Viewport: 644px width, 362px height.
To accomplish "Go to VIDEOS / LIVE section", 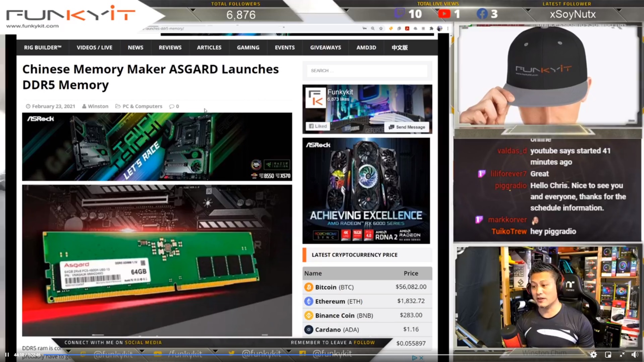I will 95,48.
